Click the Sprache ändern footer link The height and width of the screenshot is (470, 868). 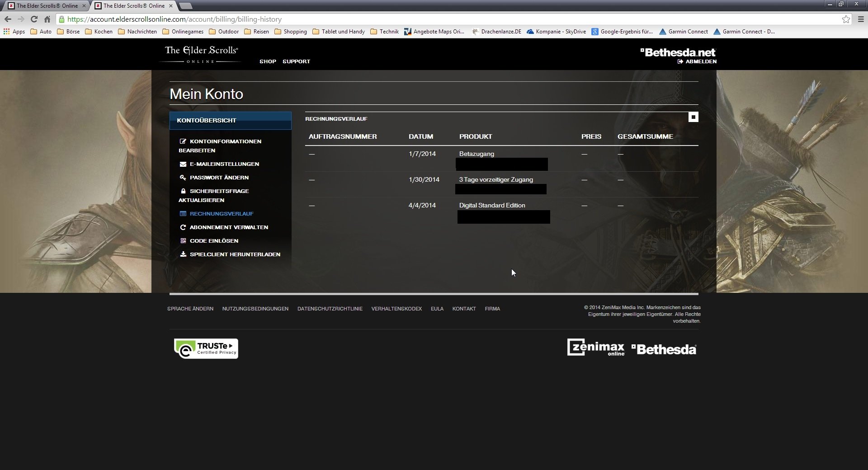[190, 309]
